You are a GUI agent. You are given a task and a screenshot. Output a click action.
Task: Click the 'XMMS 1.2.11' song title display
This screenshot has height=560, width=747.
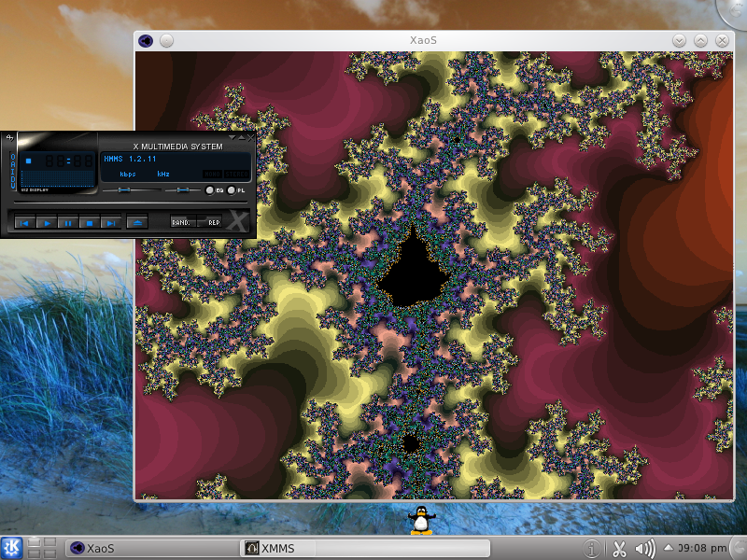(x=130, y=159)
